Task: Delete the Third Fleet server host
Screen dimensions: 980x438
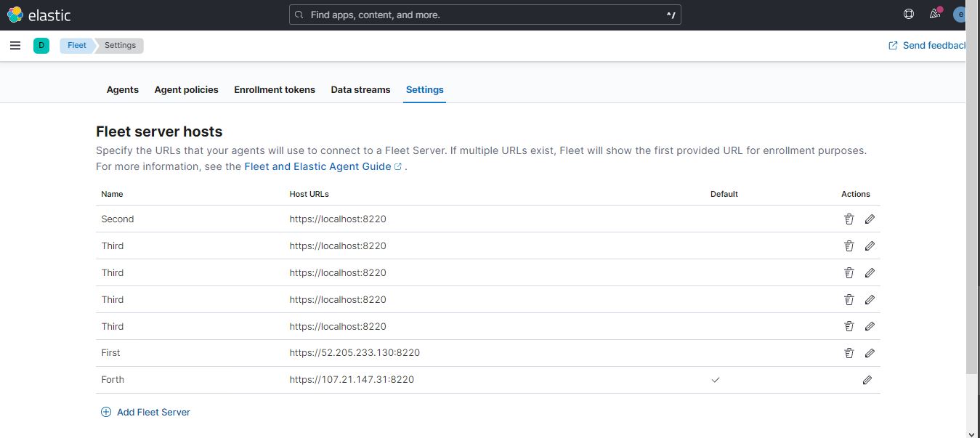Action: [849, 246]
